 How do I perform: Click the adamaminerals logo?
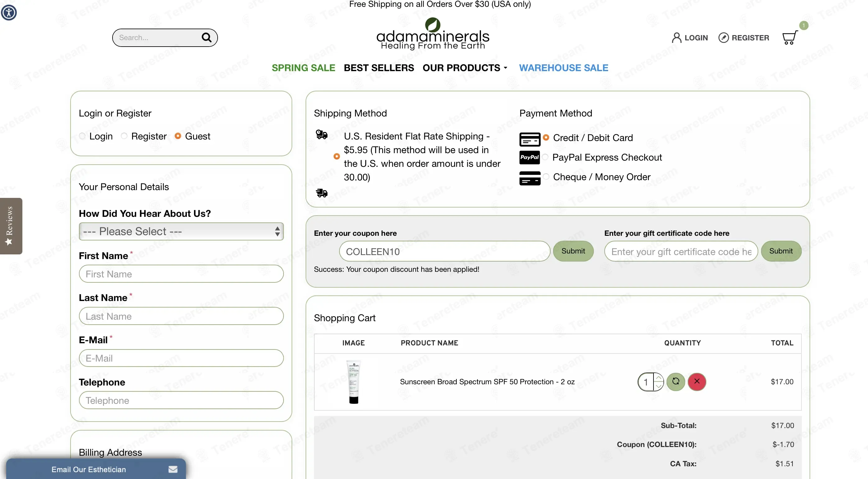pyautogui.click(x=433, y=34)
